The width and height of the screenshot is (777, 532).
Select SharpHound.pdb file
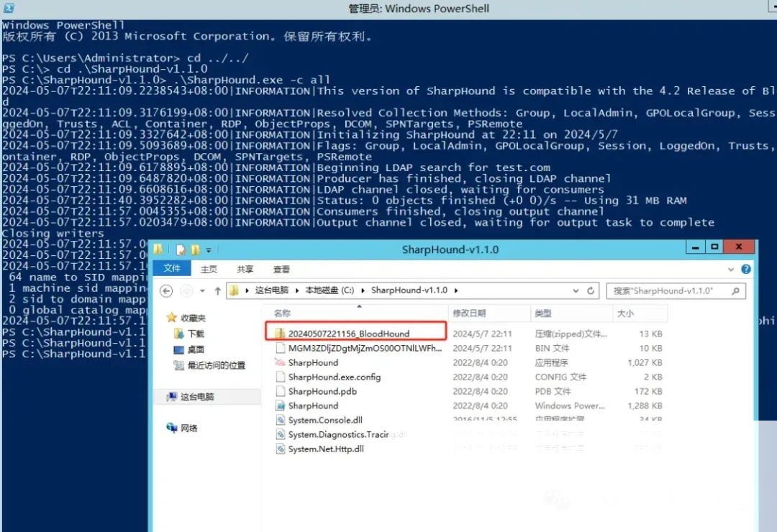(x=322, y=391)
